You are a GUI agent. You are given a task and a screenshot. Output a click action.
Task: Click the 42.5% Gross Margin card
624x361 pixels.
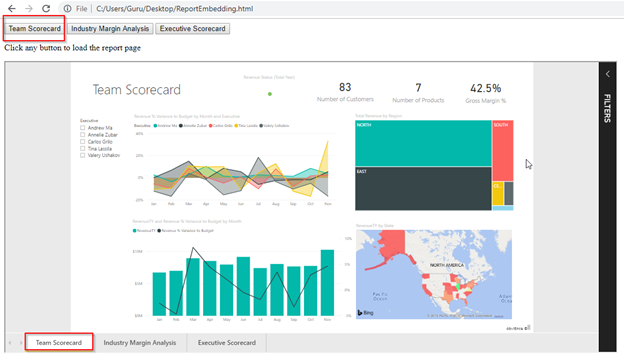(486, 93)
